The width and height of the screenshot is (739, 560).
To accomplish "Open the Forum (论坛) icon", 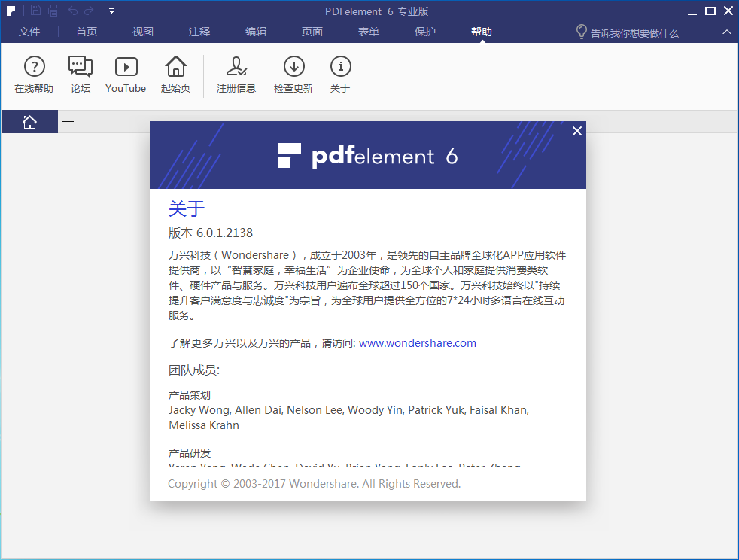I will [80, 75].
